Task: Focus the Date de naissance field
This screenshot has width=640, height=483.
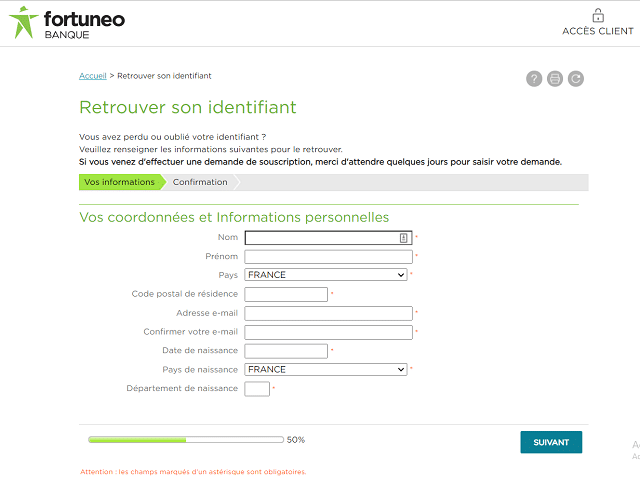Action: coord(286,351)
